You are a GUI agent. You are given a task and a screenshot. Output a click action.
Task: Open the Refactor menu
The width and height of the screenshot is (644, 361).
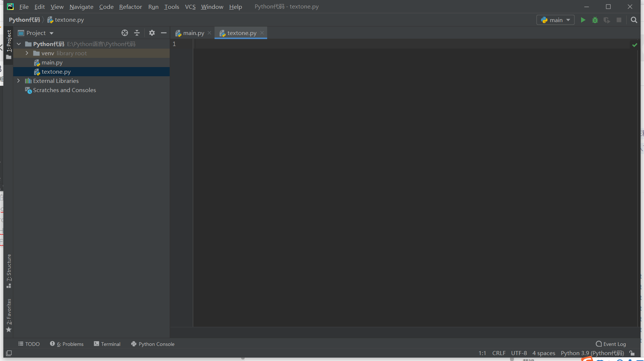pos(131,7)
